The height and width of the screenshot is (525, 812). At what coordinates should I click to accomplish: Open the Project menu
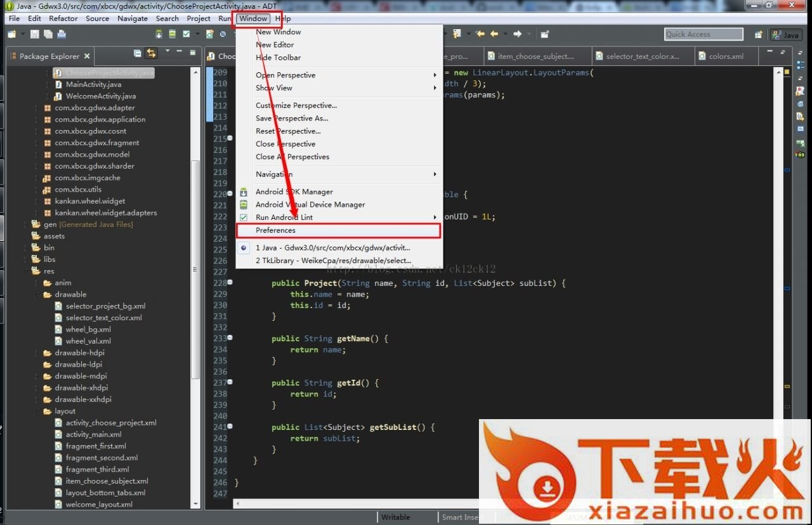click(x=199, y=18)
